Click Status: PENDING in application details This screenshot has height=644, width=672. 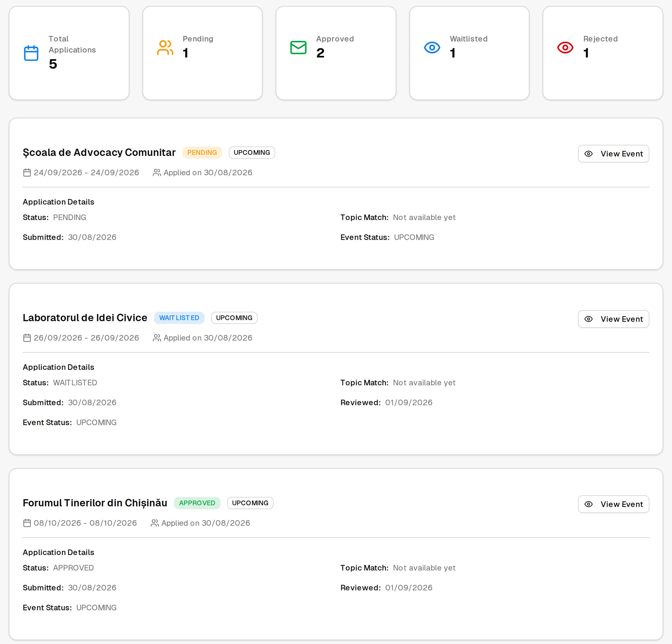click(x=54, y=218)
